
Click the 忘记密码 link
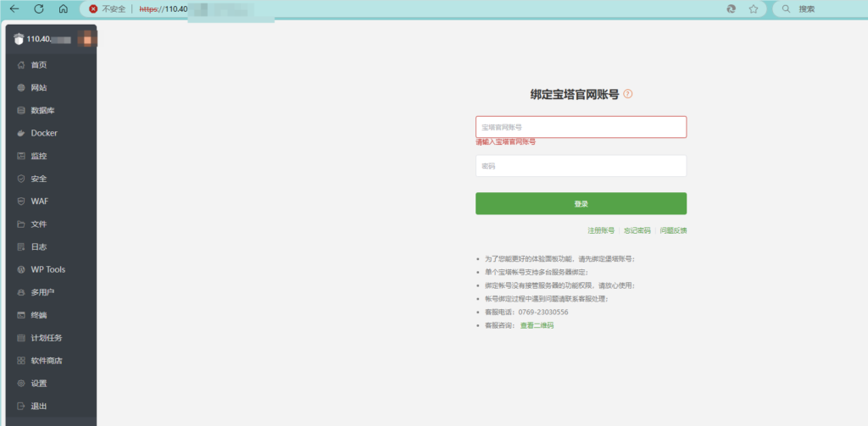pyautogui.click(x=637, y=230)
